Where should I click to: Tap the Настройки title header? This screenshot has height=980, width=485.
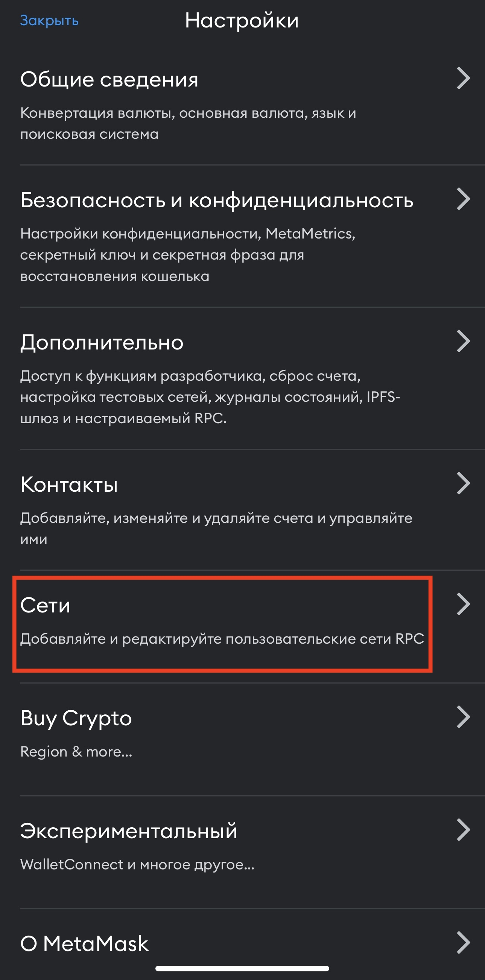pyautogui.click(x=242, y=21)
